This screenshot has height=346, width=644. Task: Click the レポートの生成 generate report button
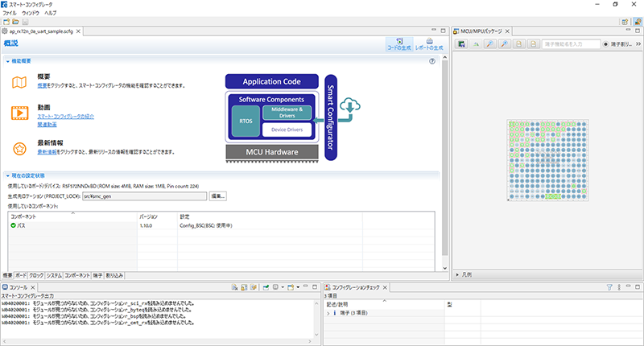429,44
